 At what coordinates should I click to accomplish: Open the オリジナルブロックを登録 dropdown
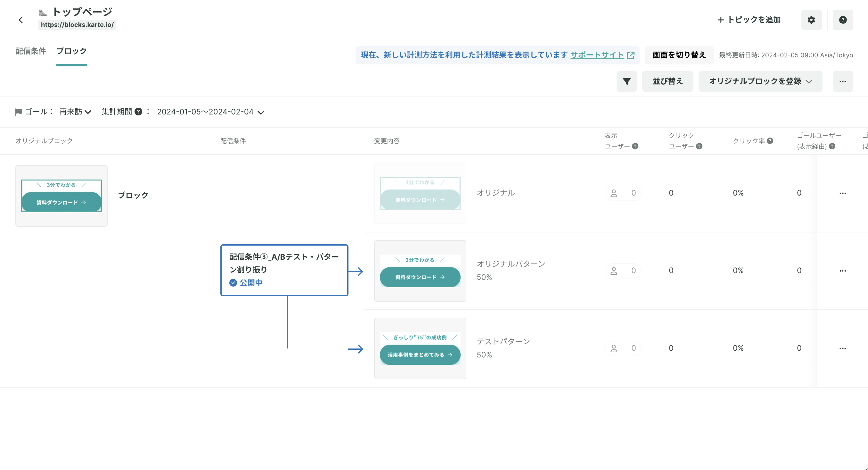[x=760, y=81]
